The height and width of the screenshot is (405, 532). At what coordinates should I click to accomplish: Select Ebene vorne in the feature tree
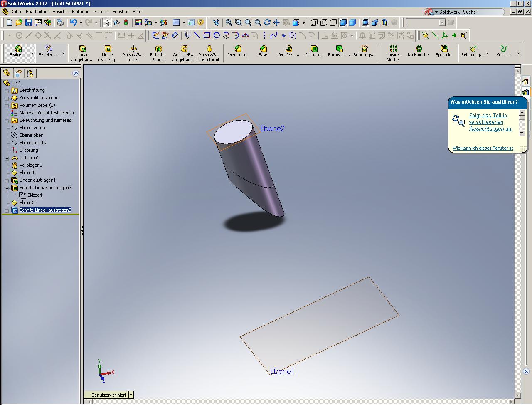pyautogui.click(x=32, y=128)
